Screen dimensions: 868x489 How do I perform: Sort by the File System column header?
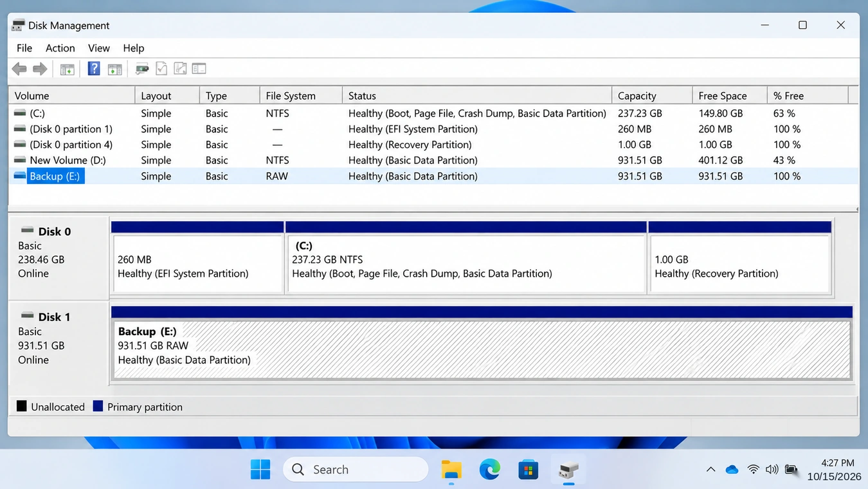pyautogui.click(x=301, y=95)
